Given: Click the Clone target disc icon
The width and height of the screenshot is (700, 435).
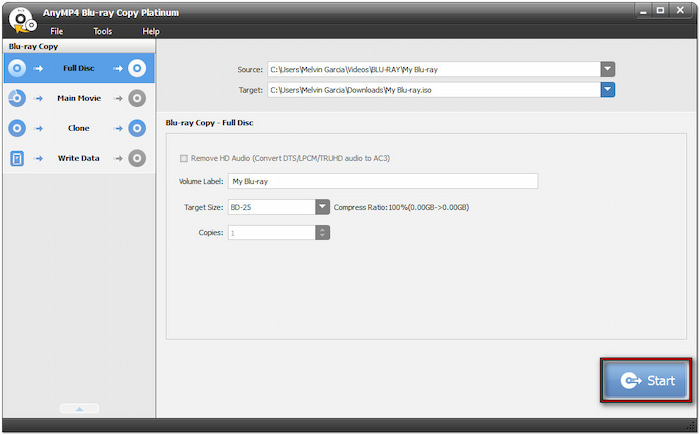Looking at the screenshot, I should pyautogui.click(x=137, y=128).
